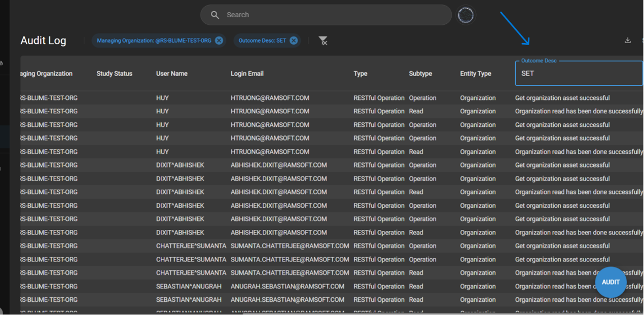Screen dimensions: 644x315
Task: Click the circular icon beside search bar
Action: [466, 15]
